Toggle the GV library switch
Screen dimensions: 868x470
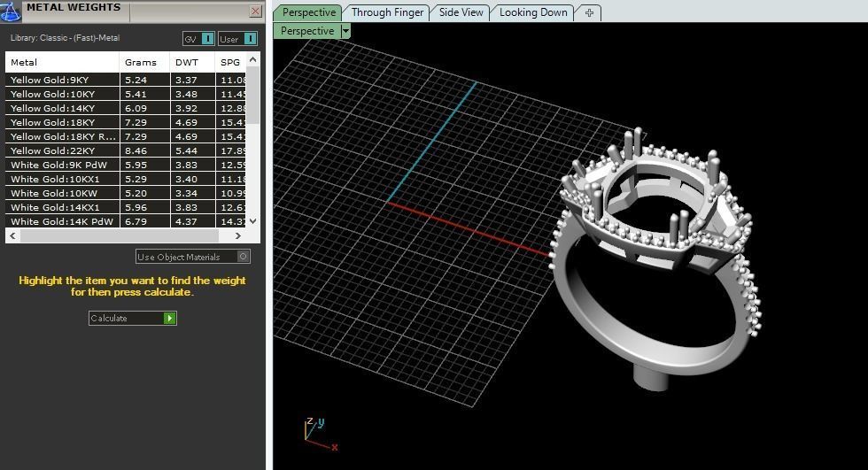point(198,39)
